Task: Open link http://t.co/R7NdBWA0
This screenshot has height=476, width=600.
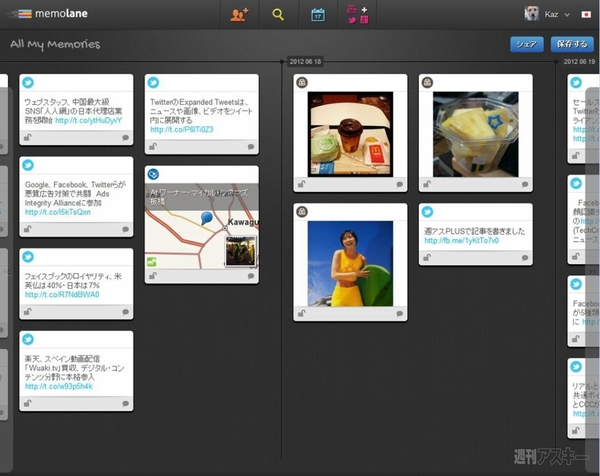Action: [x=62, y=294]
